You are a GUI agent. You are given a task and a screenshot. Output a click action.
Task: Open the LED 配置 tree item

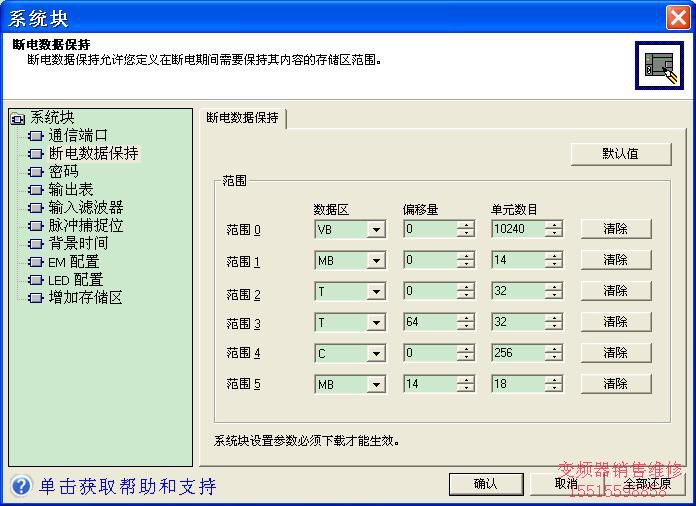(75, 280)
